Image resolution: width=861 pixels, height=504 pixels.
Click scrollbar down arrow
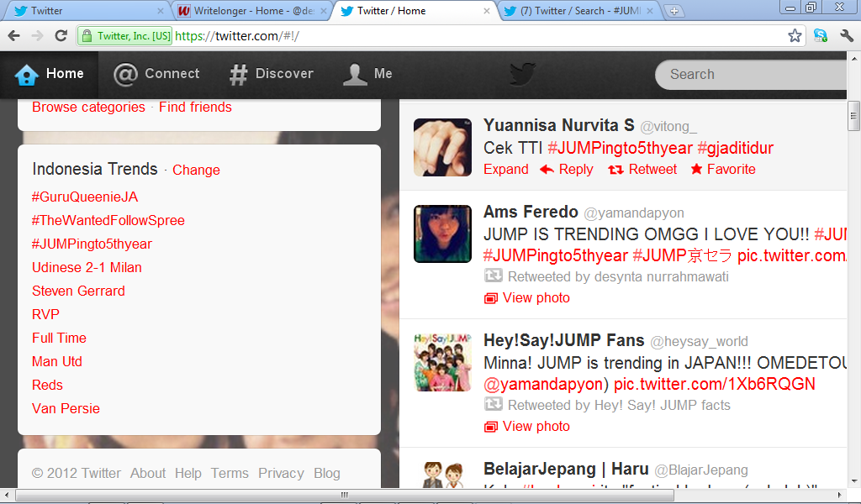click(853, 481)
